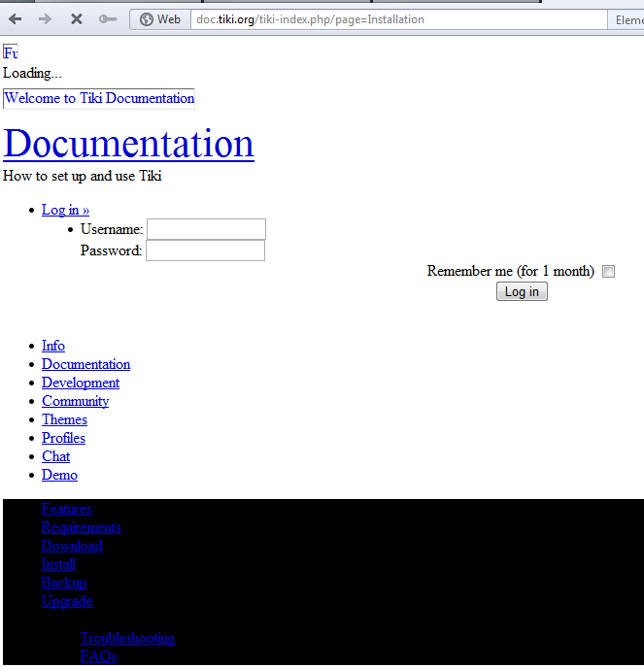
Task: Stop page loading with the X icon
Action: click(x=77, y=19)
